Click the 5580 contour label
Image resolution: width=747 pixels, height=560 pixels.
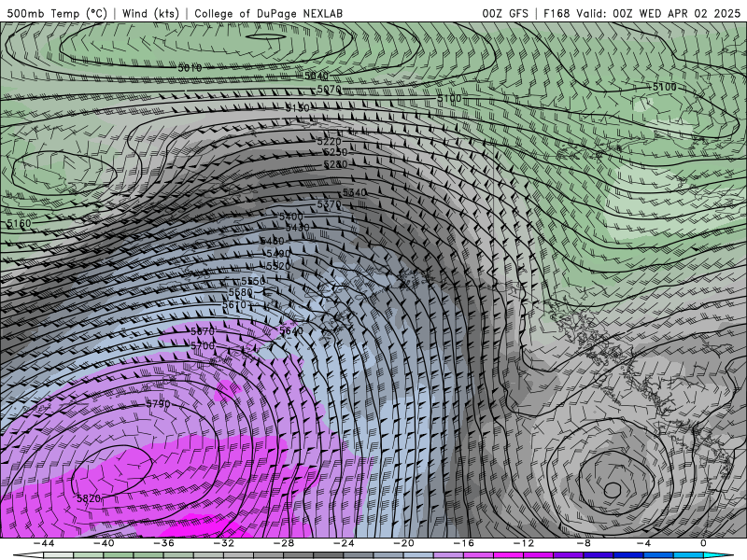(241, 292)
